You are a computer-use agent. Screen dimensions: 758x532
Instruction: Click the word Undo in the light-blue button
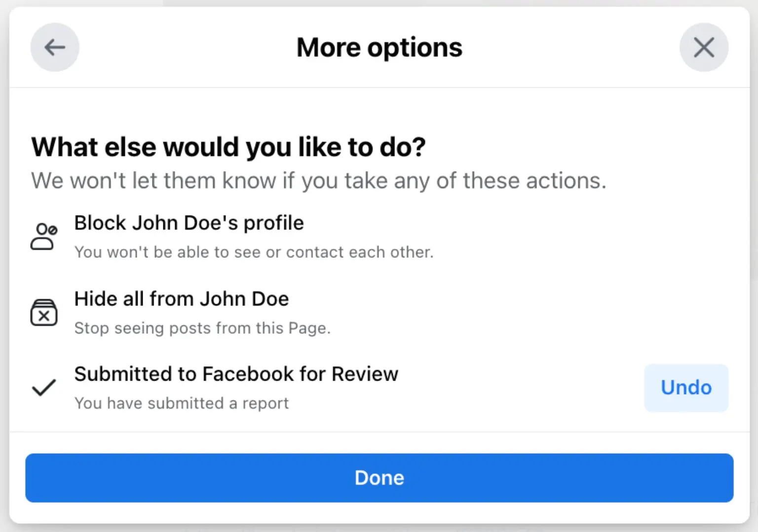(x=686, y=388)
